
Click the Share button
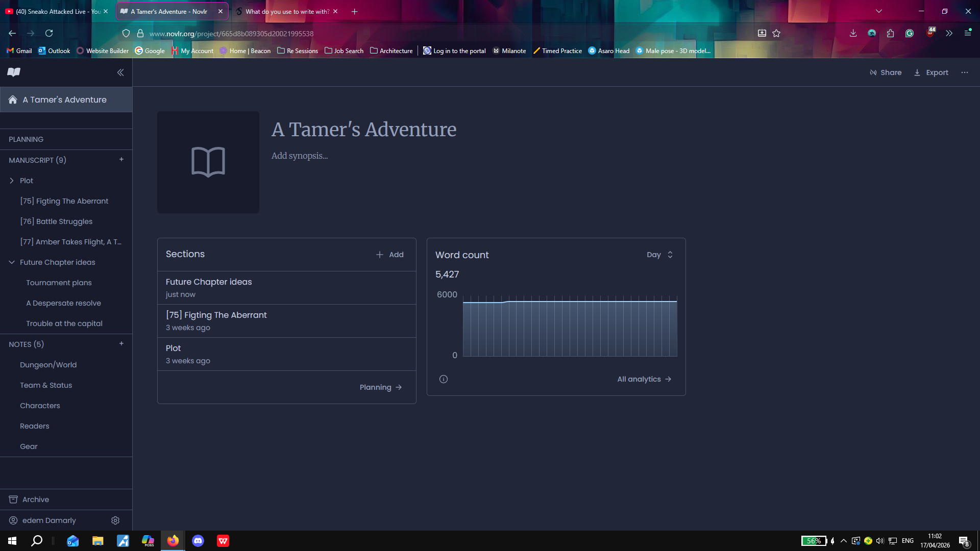pyautogui.click(x=886, y=72)
